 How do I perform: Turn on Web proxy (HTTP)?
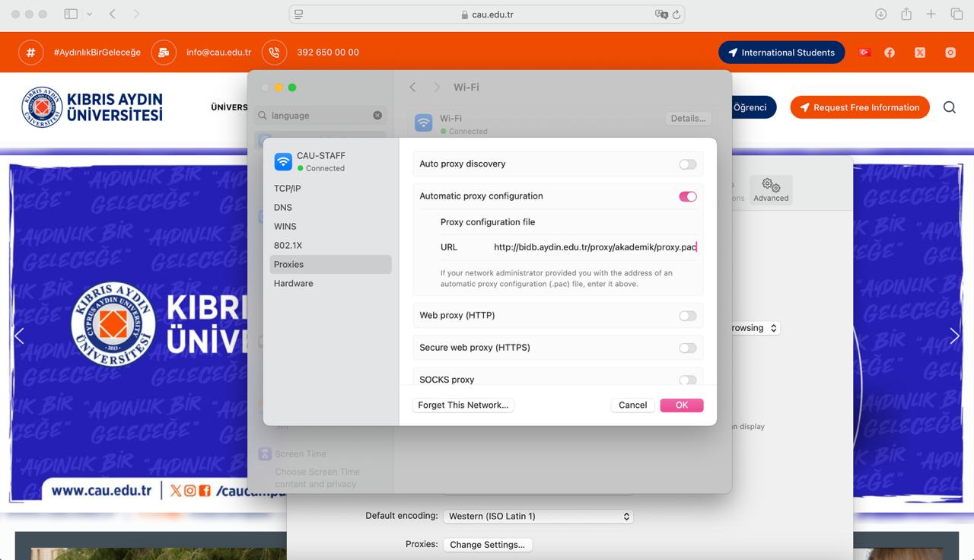point(687,316)
